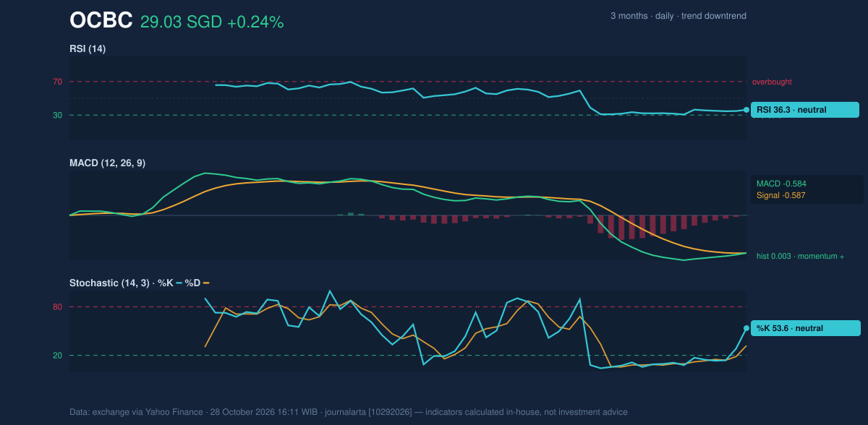Click the RSI line endpoint dot
Viewport: 868px width, 425px height.
[x=746, y=110]
